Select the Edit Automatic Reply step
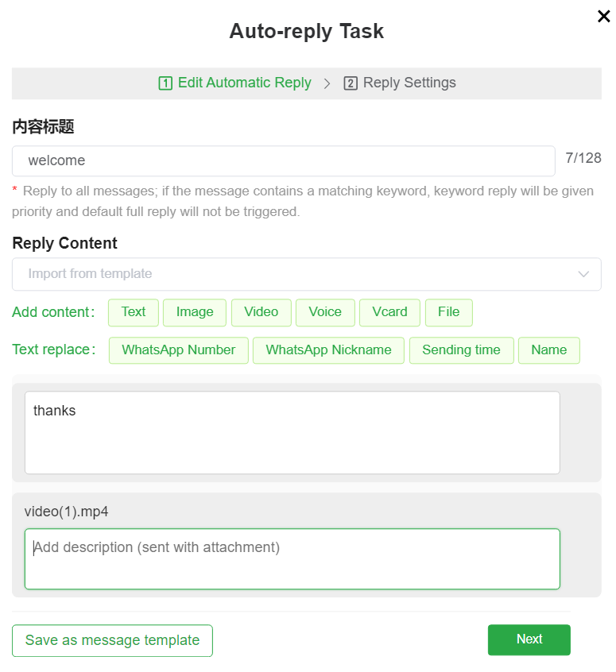Screen dimensions: 616x672 click(234, 83)
